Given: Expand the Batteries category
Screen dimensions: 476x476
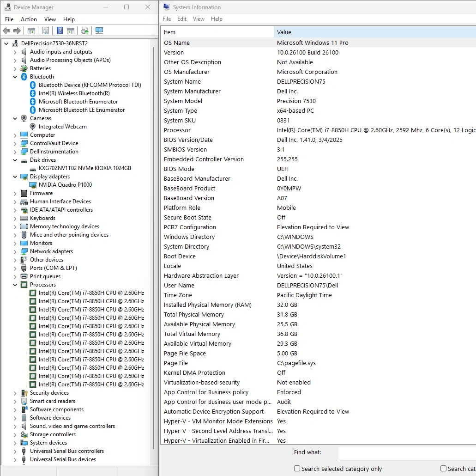Looking at the screenshot, I should (15, 68).
